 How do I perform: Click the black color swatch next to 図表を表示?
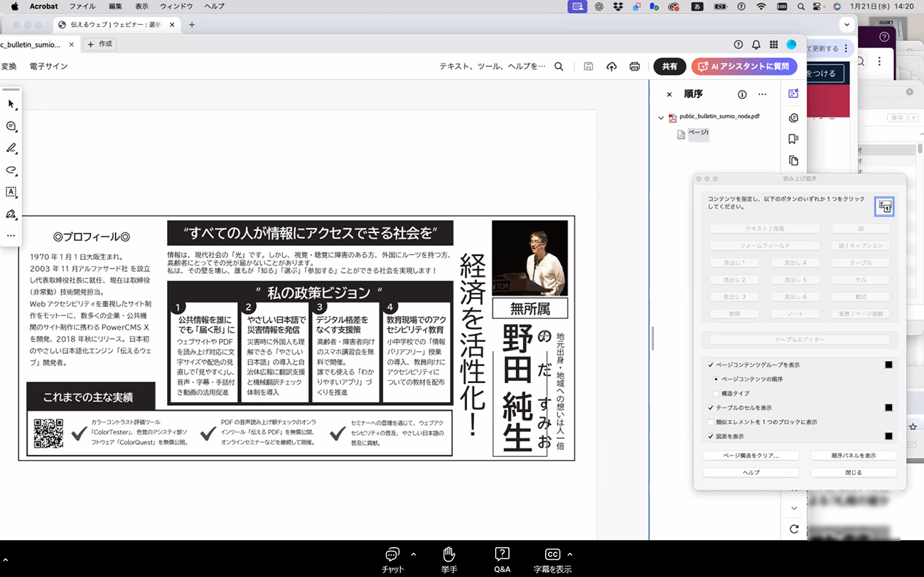tap(887, 436)
